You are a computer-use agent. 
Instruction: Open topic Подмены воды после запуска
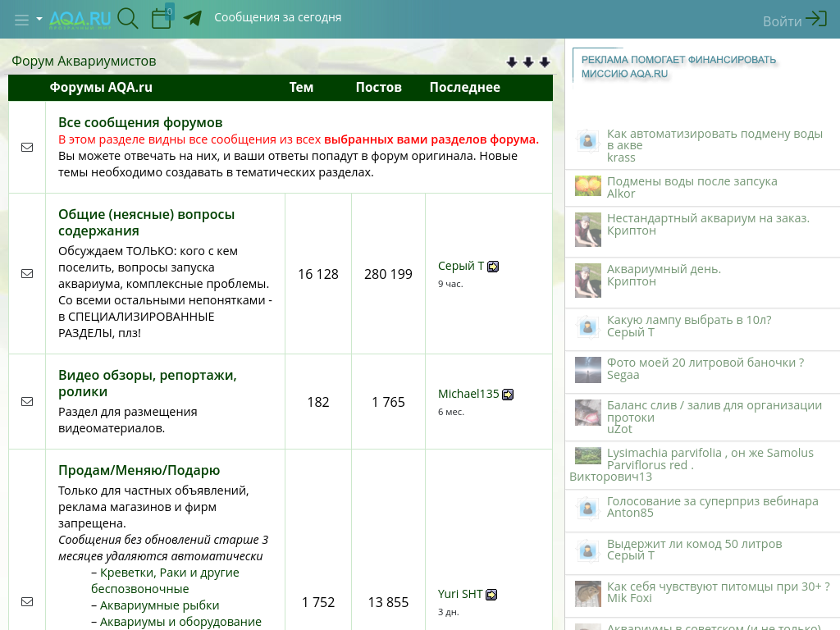(x=692, y=181)
